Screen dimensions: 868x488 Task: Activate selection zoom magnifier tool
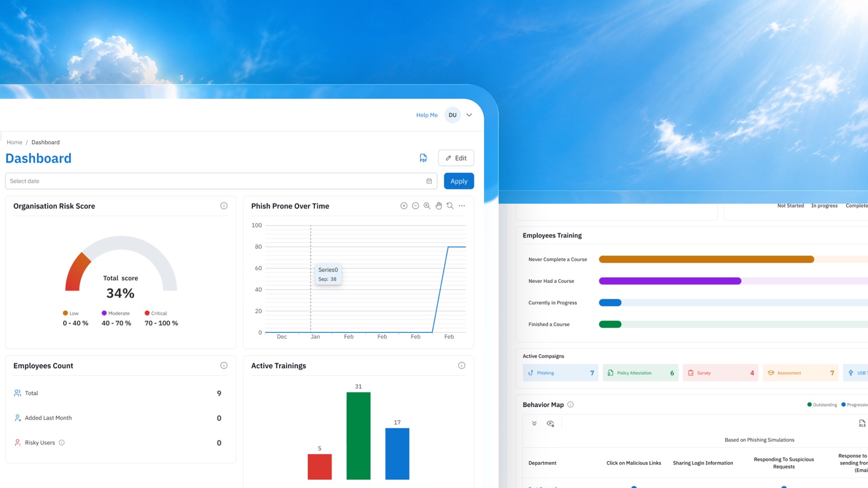tap(427, 206)
